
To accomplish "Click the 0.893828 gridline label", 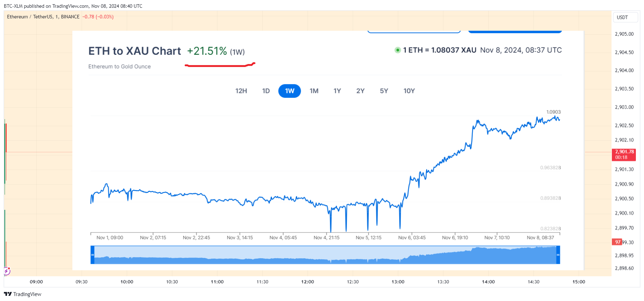I will pos(550,198).
